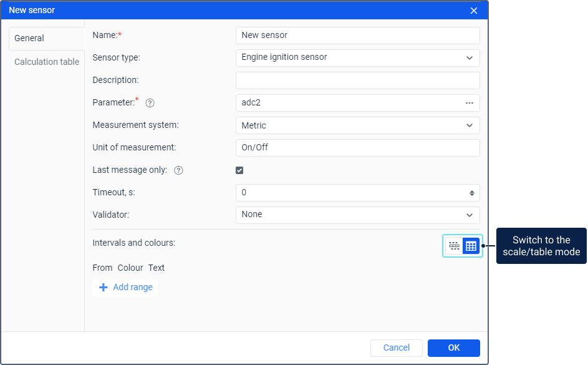The height and width of the screenshot is (365, 588).
Task: Focus the Name input field
Action: tap(357, 36)
